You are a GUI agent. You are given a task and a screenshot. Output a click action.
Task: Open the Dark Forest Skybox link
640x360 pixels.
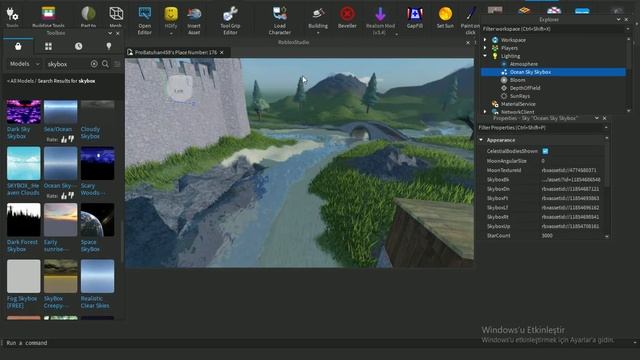click(x=22, y=245)
